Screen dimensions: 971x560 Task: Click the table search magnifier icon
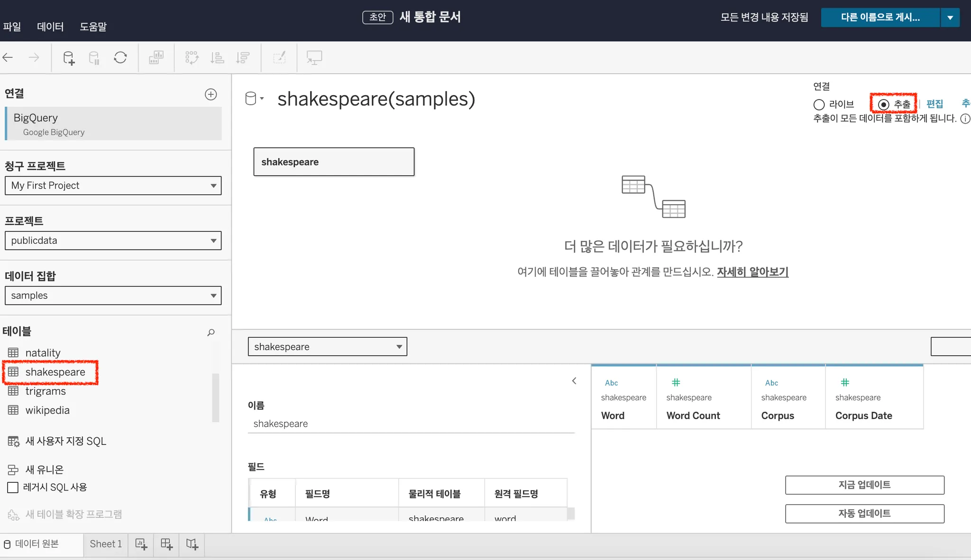click(x=211, y=332)
